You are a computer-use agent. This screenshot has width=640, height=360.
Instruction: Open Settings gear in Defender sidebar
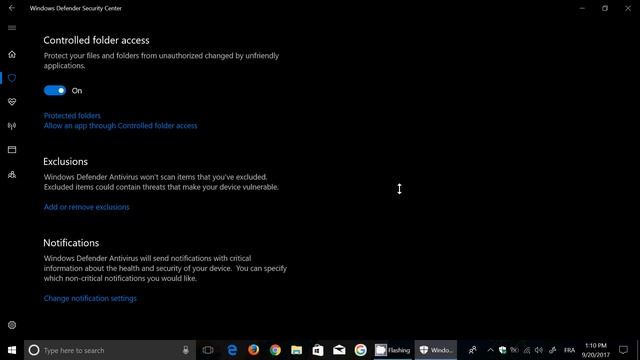tap(12, 325)
